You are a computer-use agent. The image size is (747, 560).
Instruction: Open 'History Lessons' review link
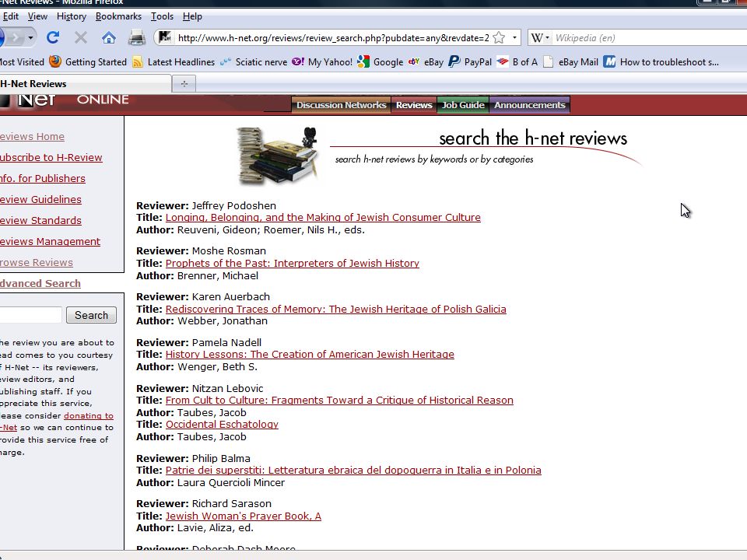tap(310, 354)
